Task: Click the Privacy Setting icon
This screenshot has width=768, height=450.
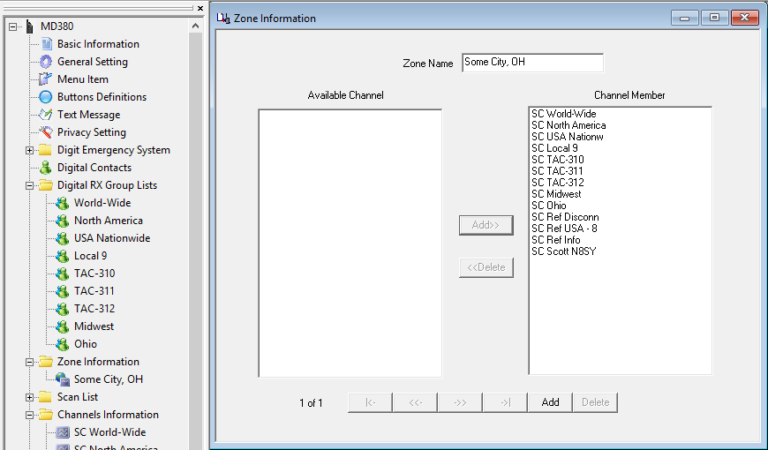Action: coord(46,132)
